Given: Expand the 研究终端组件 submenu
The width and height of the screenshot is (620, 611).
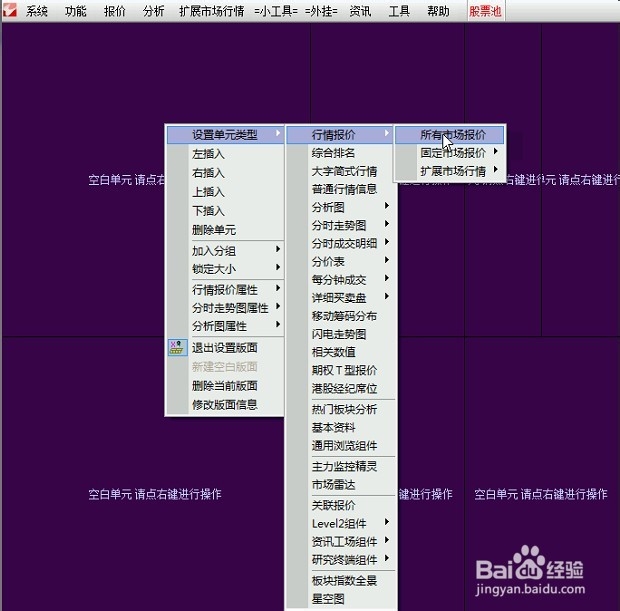Looking at the screenshot, I should [x=341, y=560].
